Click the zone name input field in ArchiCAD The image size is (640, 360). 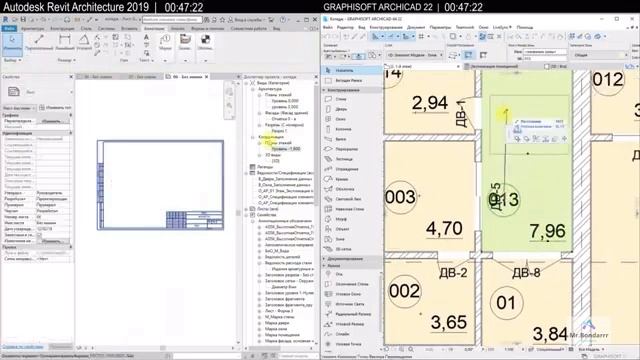point(545,52)
